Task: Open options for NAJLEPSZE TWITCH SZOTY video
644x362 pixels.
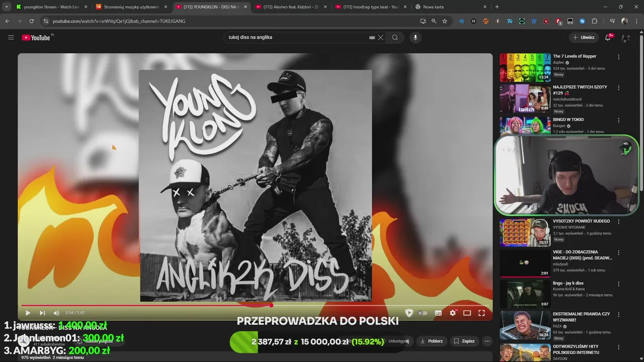Action: click(x=619, y=87)
